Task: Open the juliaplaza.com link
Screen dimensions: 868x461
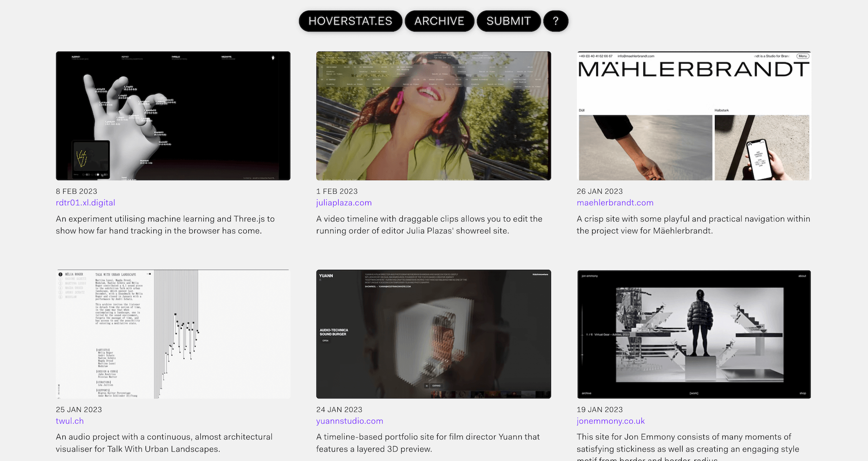Action: (x=344, y=203)
